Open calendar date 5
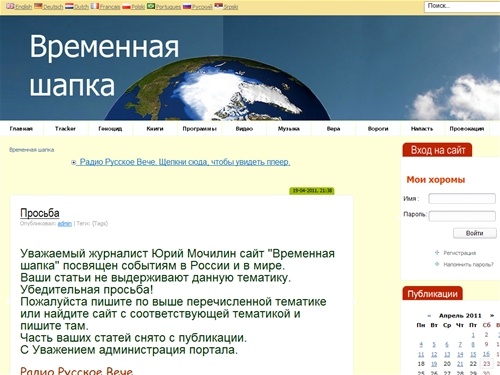The height and width of the screenshot is (375, 500). point(434,345)
